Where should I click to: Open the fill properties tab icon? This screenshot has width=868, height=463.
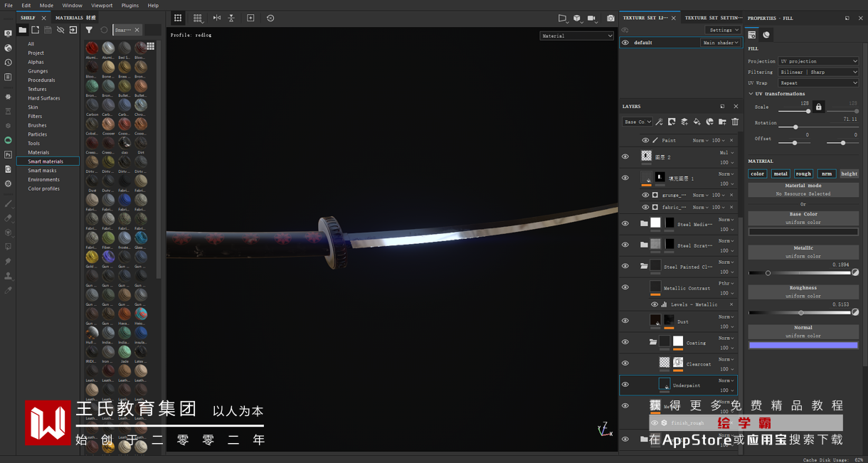coord(752,34)
